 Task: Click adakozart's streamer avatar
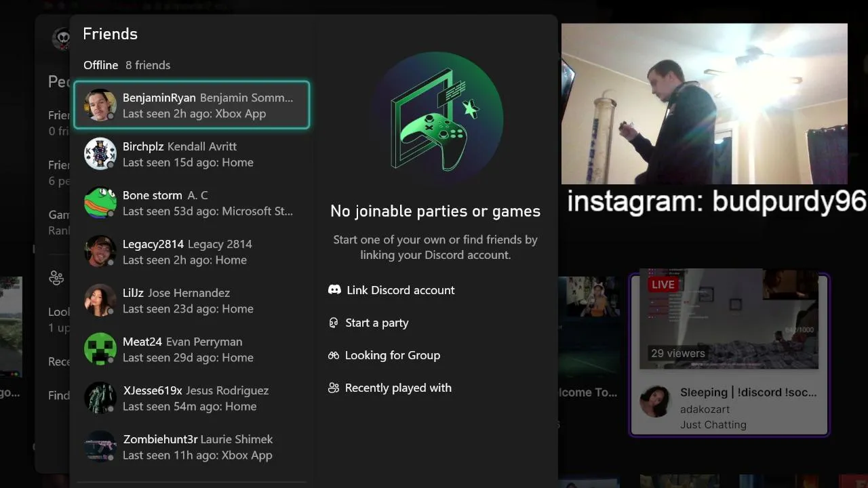[655, 401]
